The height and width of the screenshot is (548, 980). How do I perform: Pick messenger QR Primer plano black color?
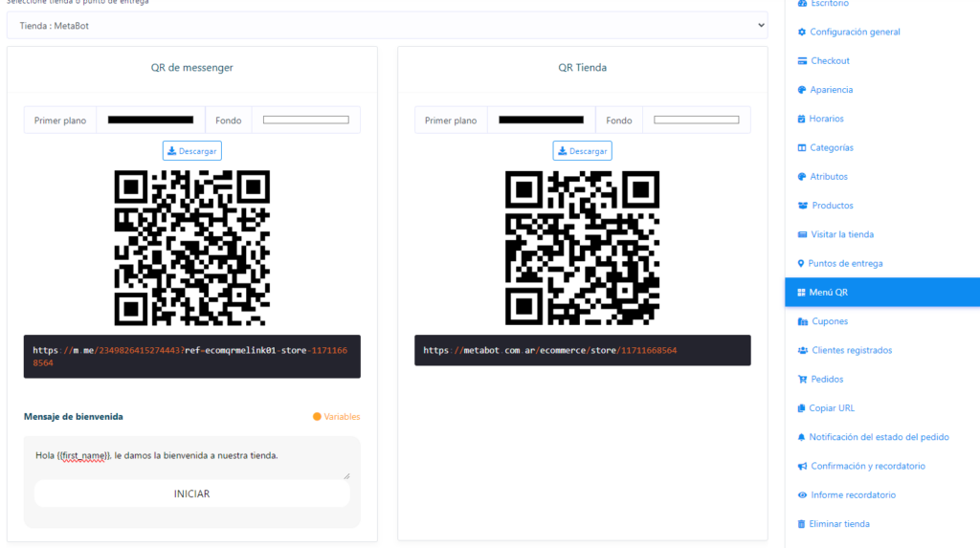click(x=150, y=120)
